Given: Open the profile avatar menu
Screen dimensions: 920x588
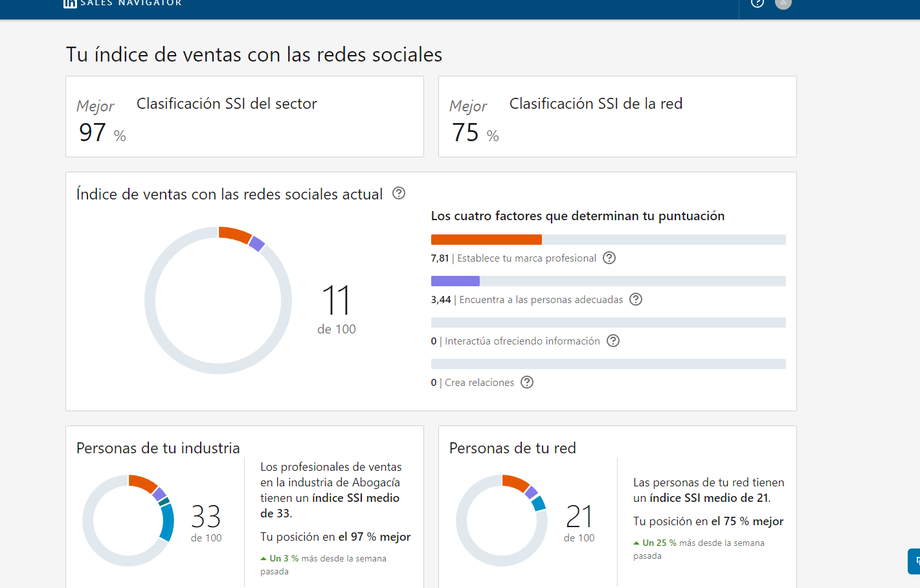Looking at the screenshot, I should tap(783, 3).
